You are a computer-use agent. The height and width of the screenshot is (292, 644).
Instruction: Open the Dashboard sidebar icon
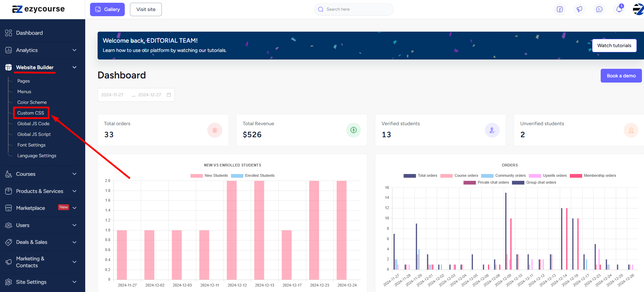pos(9,33)
